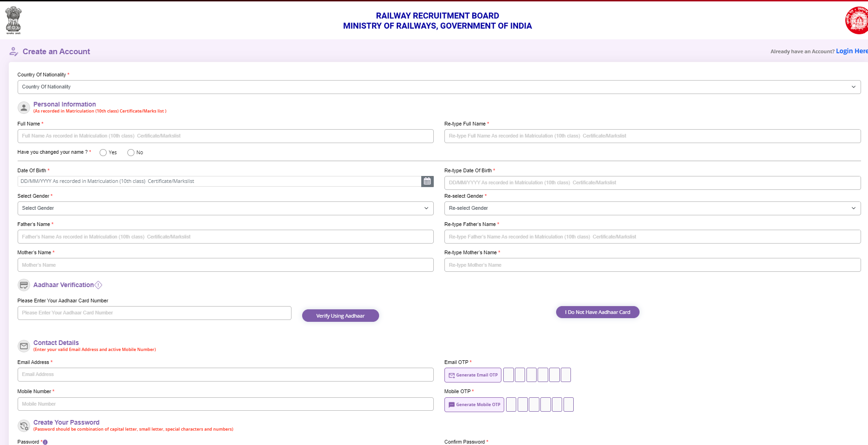Click Verify Using Aadhaar button
Viewport: 868px width, 445px height.
pos(341,316)
